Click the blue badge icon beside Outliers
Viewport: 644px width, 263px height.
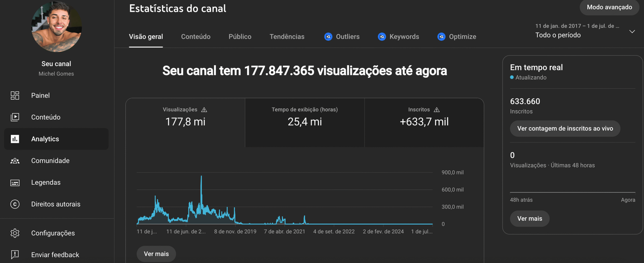pos(328,37)
